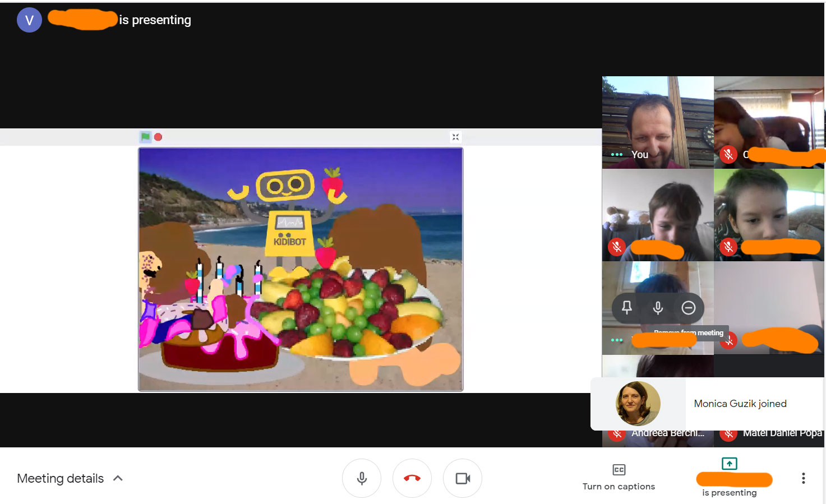Click the shared Kidibot fruit platter stage

(x=301, y=269)
